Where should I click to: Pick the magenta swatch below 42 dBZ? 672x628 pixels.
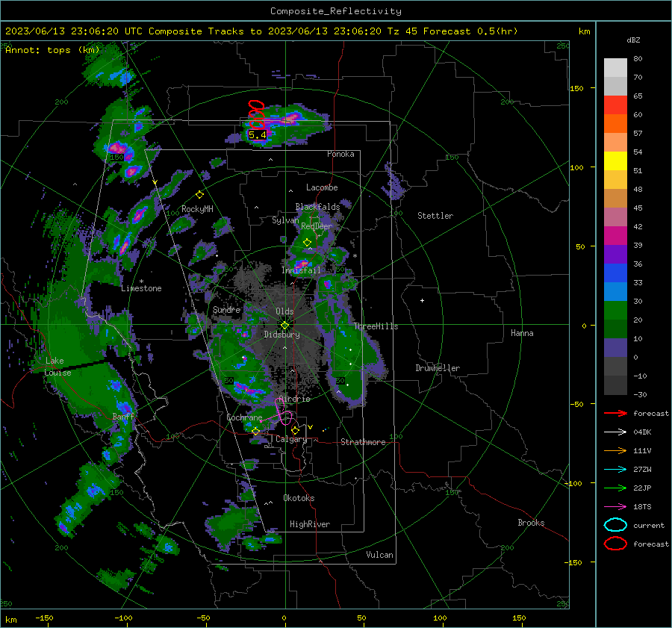[615, 235]
